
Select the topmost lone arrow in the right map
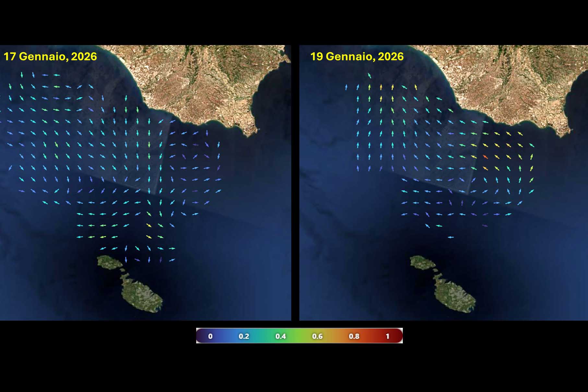click(369, 76)
